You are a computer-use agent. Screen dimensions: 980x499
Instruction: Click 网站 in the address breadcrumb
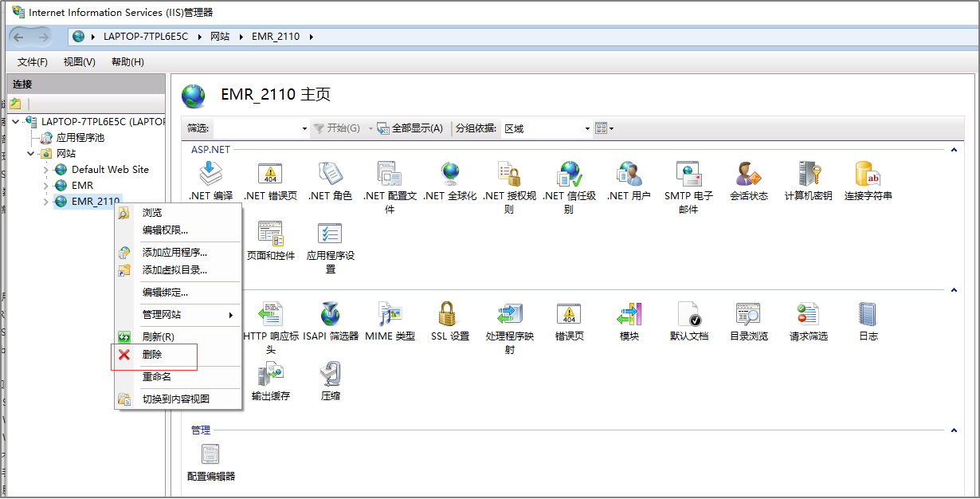pos(220,37)
